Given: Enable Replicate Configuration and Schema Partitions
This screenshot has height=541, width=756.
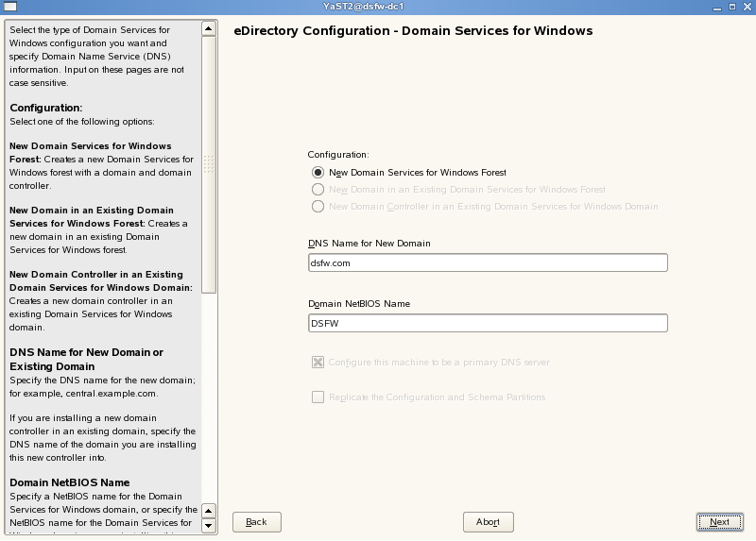Looking at the screenshot, I should point(318,397).
